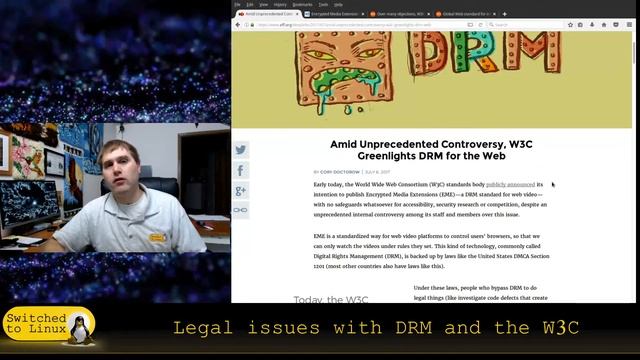
Task: Select the 'Amid Unprecedented' tab
Action: pos(268,14)
